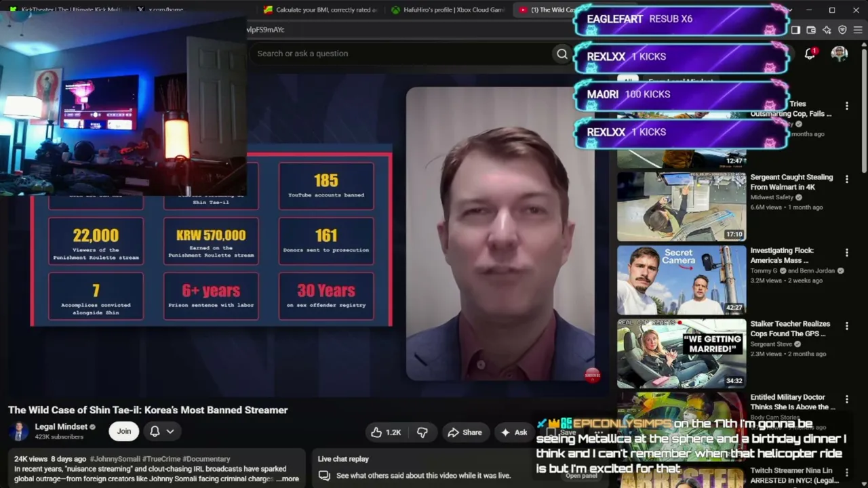
Task: Open Entitled Military Doctor video title
Action: pos(793,402)
